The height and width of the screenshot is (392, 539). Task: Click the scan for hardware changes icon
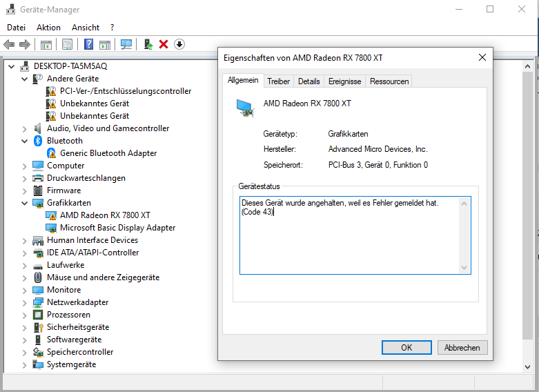click(x=126, y=44)
